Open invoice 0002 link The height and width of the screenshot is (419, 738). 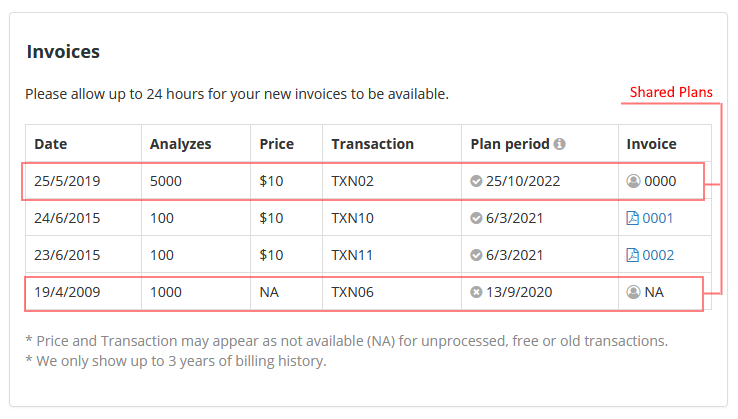(658, 255)
